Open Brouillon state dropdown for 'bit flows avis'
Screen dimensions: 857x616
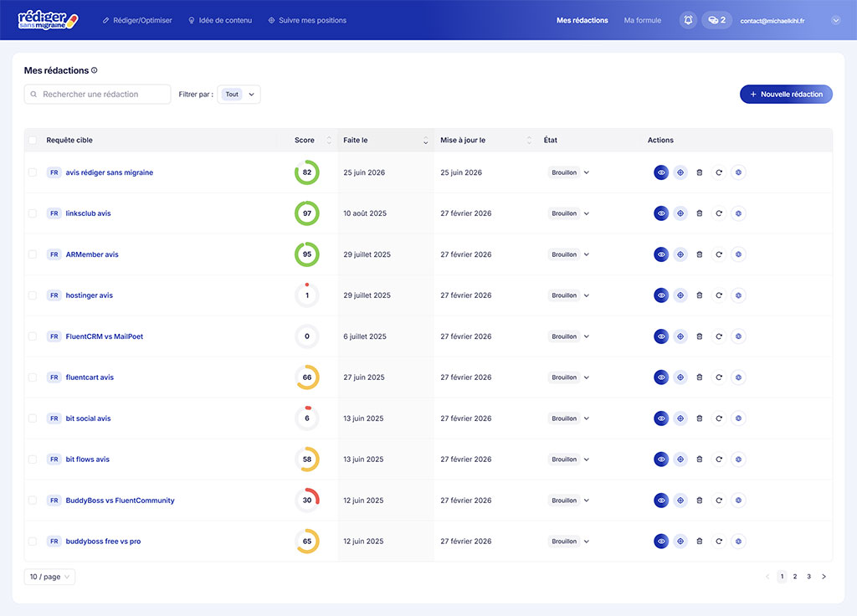click(x=569, y=459)
